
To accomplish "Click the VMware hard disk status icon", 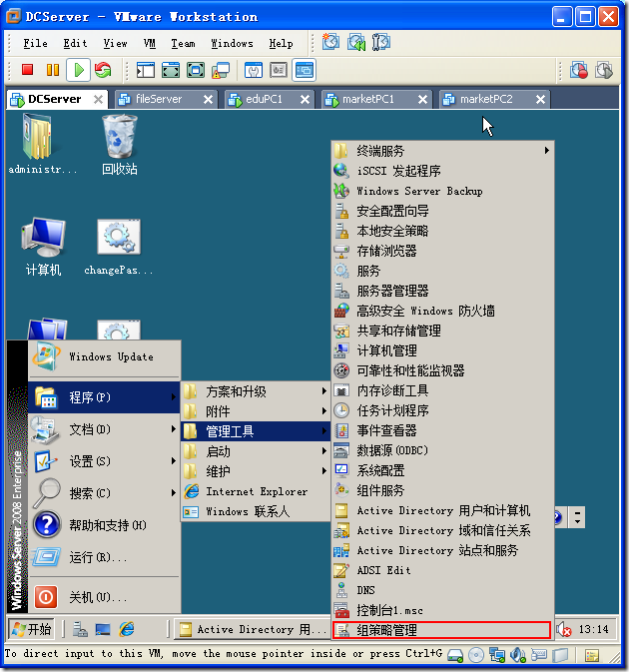I will tap(455, 655).
